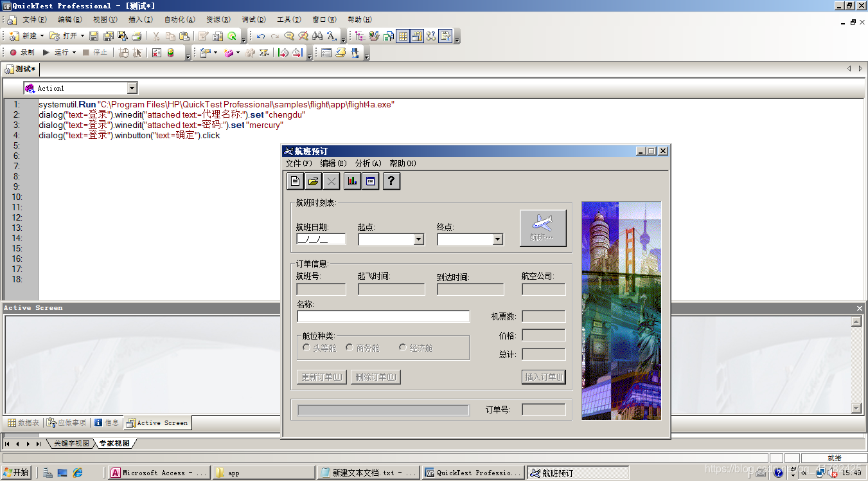Select the 头等舱 radio button
Screen dimensions: 868x481
[306, 347]
